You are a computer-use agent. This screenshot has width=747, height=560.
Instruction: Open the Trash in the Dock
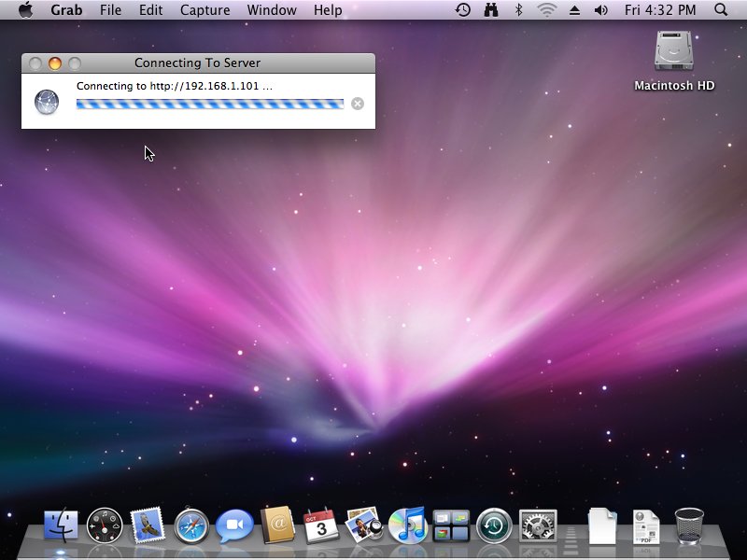689,526
